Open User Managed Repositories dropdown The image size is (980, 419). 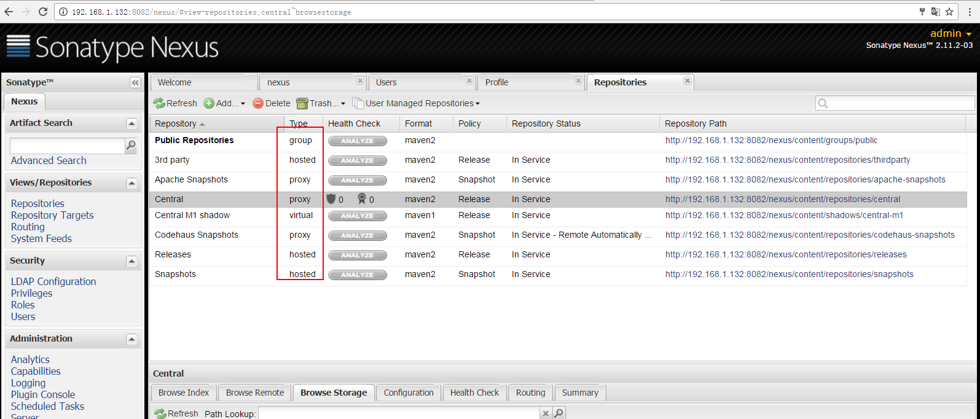[416, 103]
